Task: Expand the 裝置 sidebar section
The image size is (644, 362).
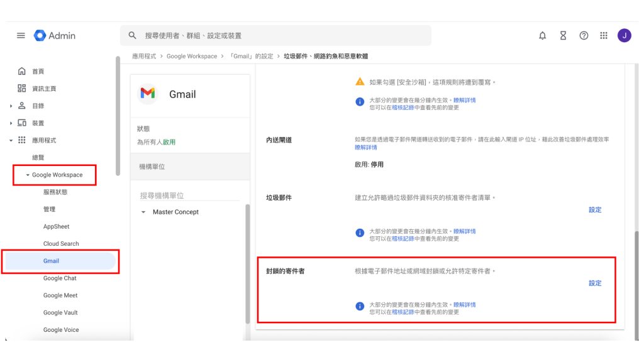Action: click(11, 123)
